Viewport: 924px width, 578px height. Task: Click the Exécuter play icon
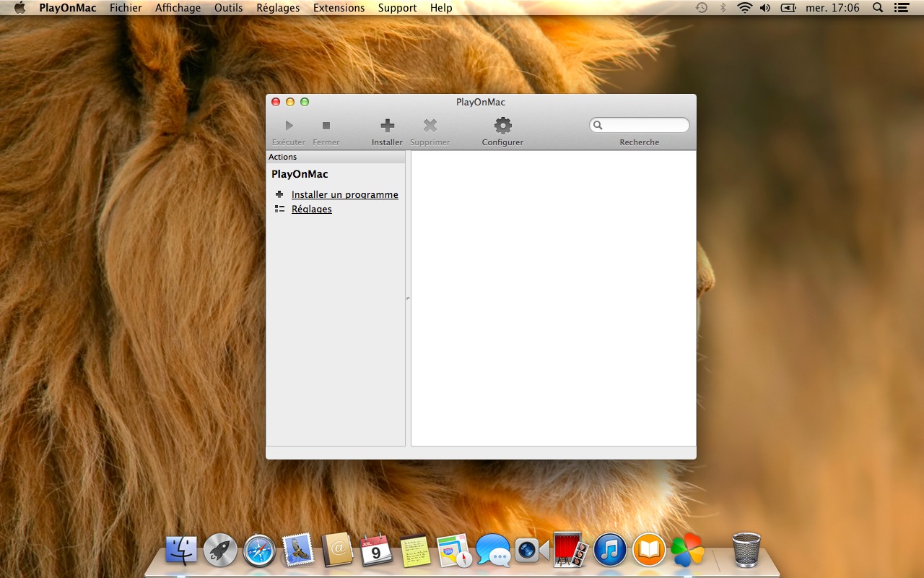click(x=289, y=126)
